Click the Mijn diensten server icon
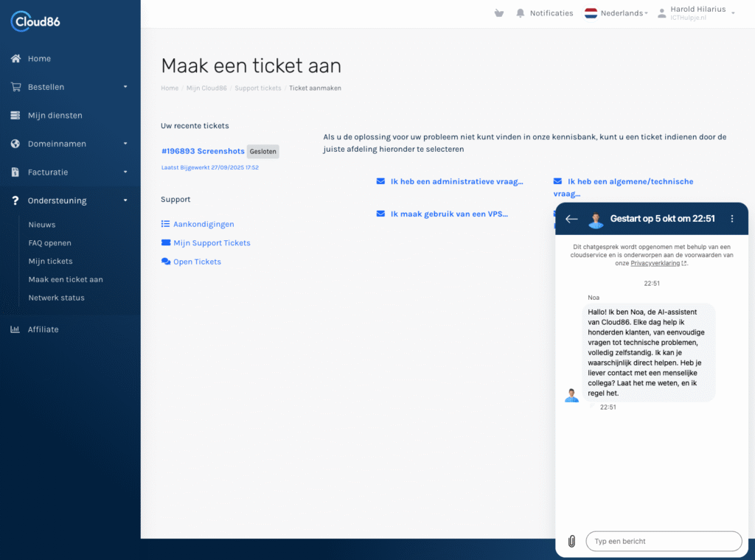The height and width of the screenshot is (560, 755). pos(15,116)
